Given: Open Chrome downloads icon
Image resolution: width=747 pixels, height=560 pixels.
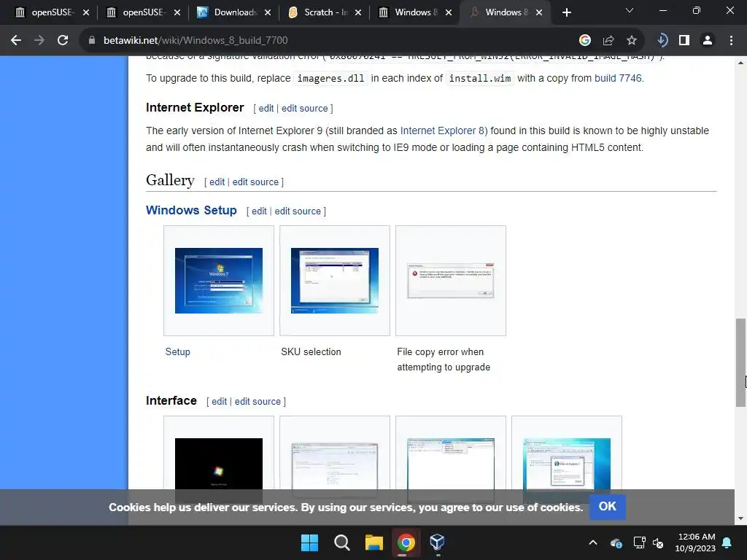Looking at the screenshot, I should click(x=662, y=41).
